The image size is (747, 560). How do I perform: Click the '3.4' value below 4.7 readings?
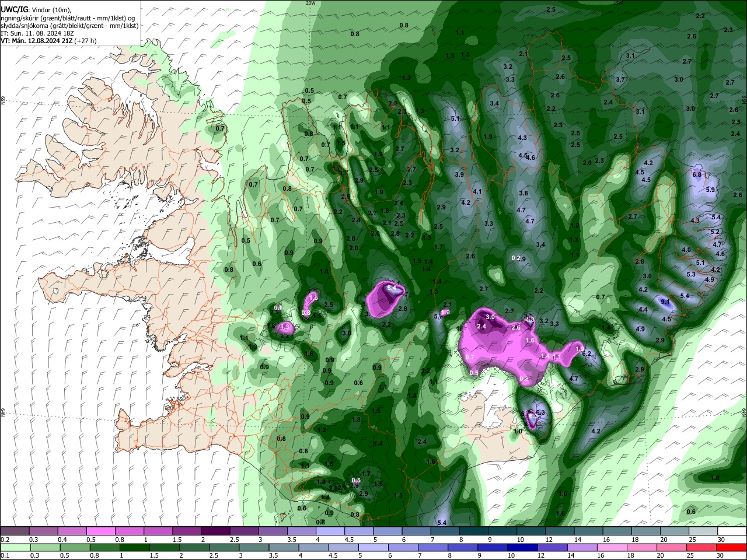(540, 244)
